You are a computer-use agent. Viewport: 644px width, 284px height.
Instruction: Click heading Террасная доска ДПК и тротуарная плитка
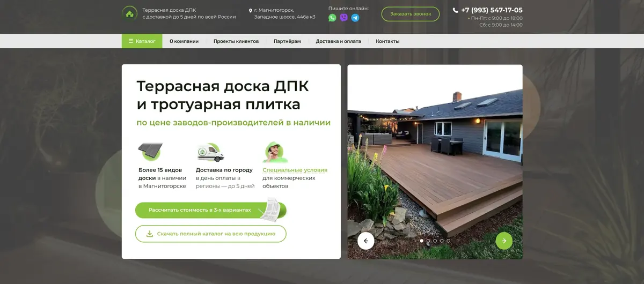(223, 94)
